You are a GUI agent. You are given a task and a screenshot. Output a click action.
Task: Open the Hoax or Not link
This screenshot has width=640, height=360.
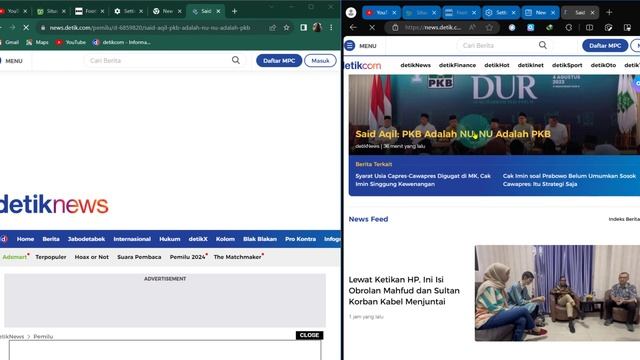[92, 257]
